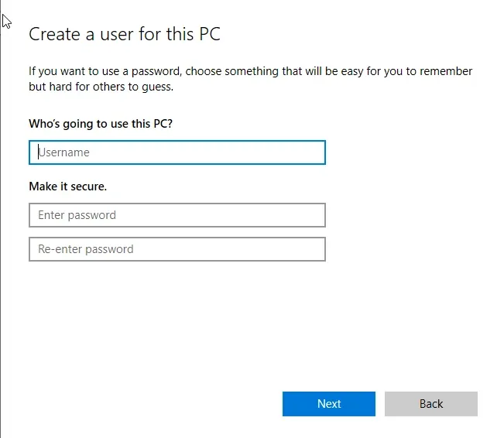The width and height of the screenshot is (504, 438).
Task: Click the "but hard for others to guess" line
Action: pos(101,87)
